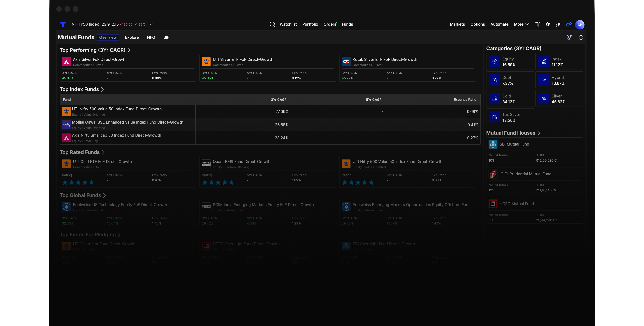Click the blue link icon in header
The height and width of the screenshot is (326, 644).
(x=569, y=24)
